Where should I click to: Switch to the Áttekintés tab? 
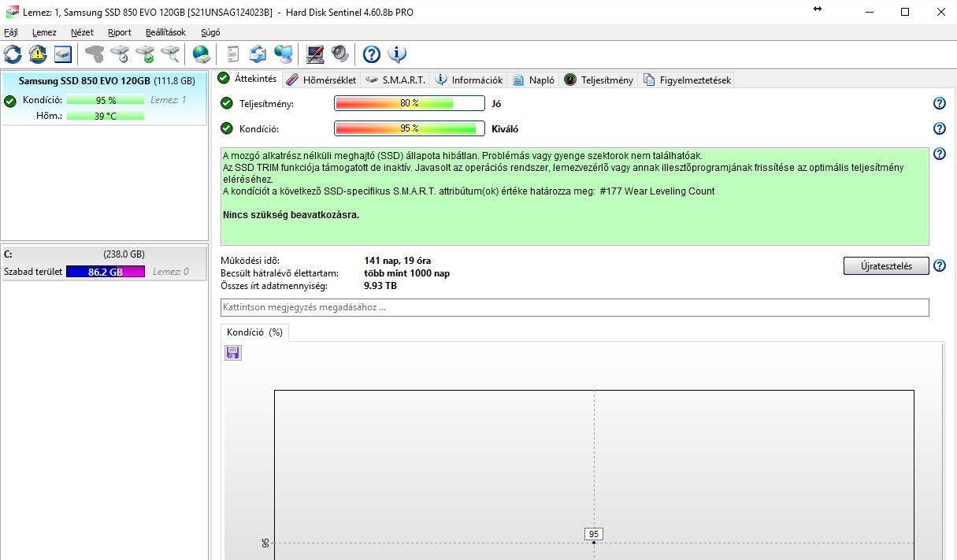tap(247, 79)
